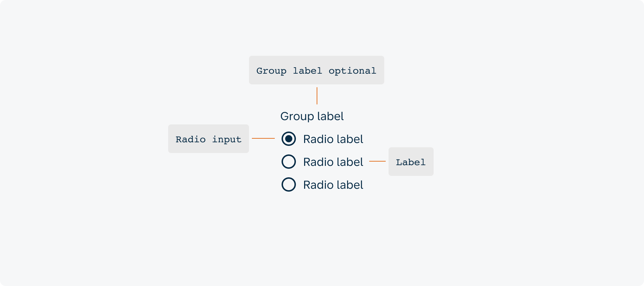Click "label" in the topmost radio label
Viewport: 644px width, 286px height.
click(348, 139)
